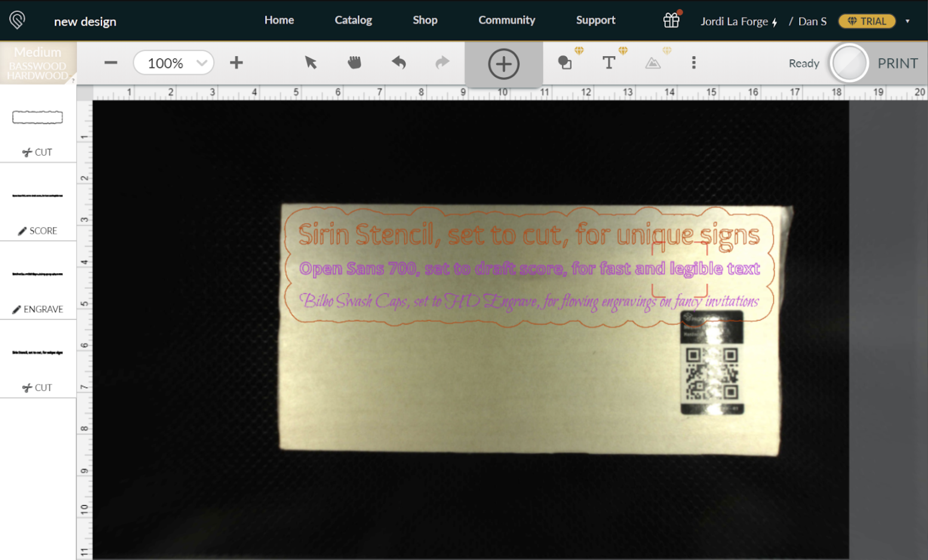The image size is (928, 560).
Task: Navigate to the Catalog menu
Action: pos(353,20)
